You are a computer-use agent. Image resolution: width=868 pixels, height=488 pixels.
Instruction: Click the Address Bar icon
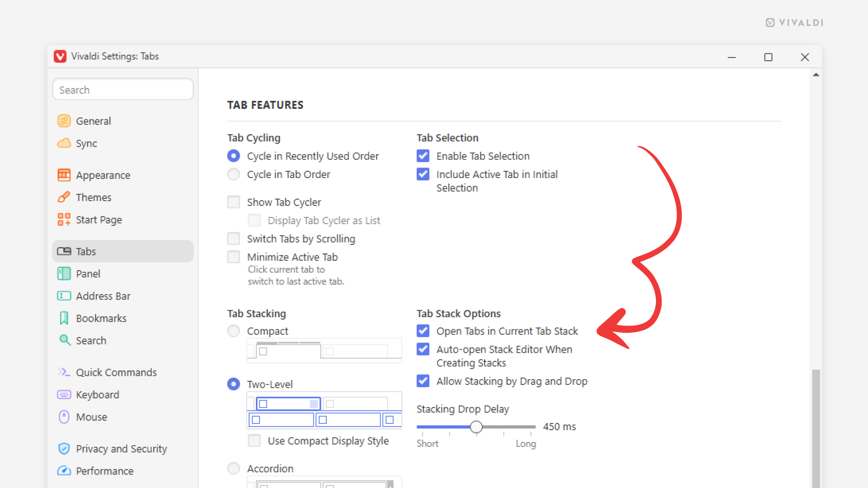coord(64,296)
